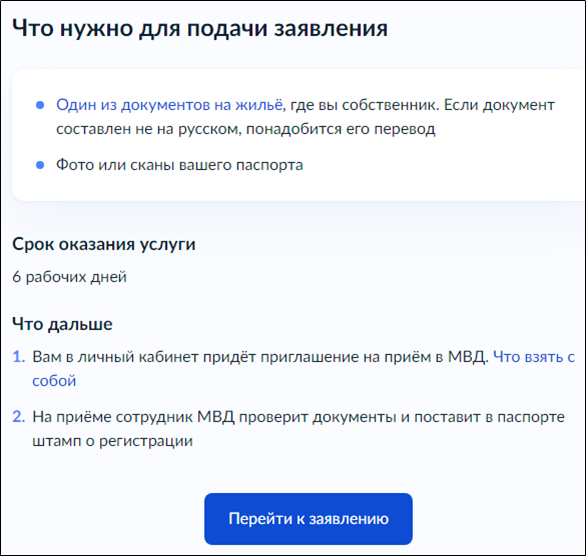Click the text «где вы собственник. Если документ»
The height and width of the screenshot is (556, 586).
(422, 105)
